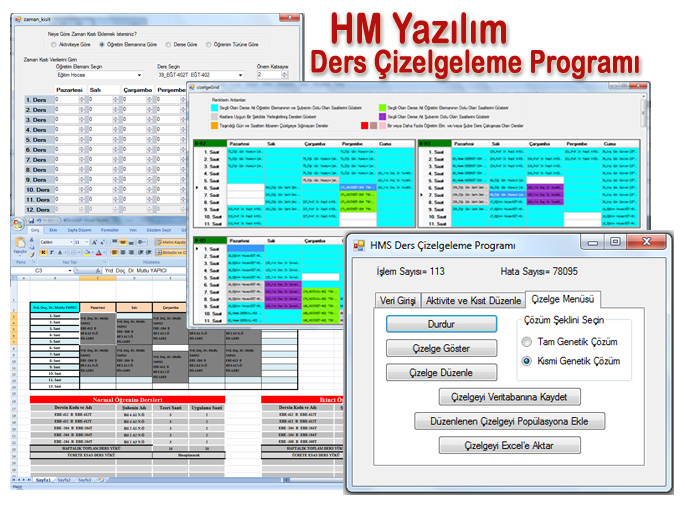Viewport: 685px width, 506px height.
Task: Click the align right icon in Excel
Action: [131, 252]
